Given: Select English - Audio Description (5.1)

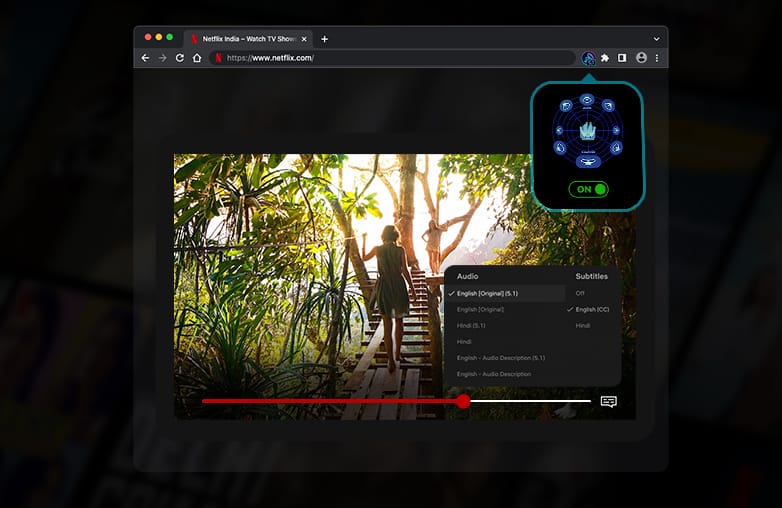Looking at the screenshot, I should coord(501,358).
